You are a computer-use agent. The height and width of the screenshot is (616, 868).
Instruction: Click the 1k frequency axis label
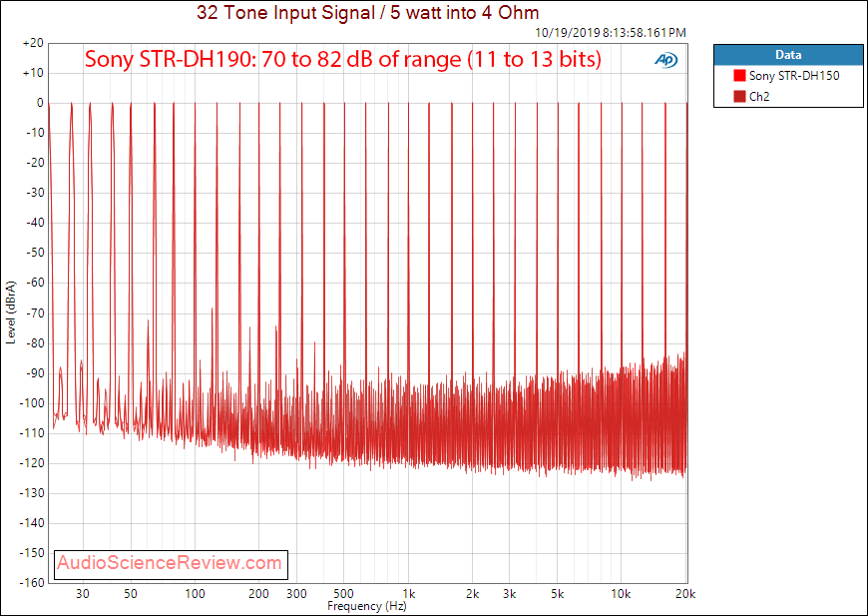coord(408,594)
